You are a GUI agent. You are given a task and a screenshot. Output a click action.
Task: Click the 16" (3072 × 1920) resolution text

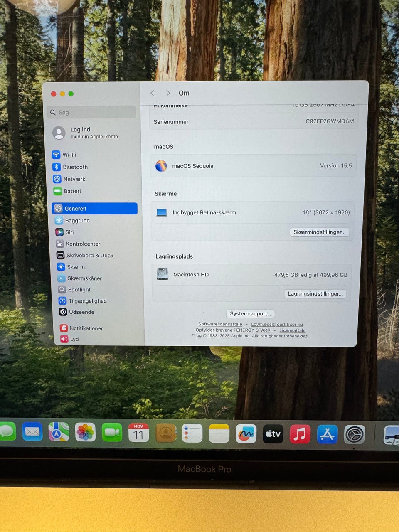click(326, 212)
